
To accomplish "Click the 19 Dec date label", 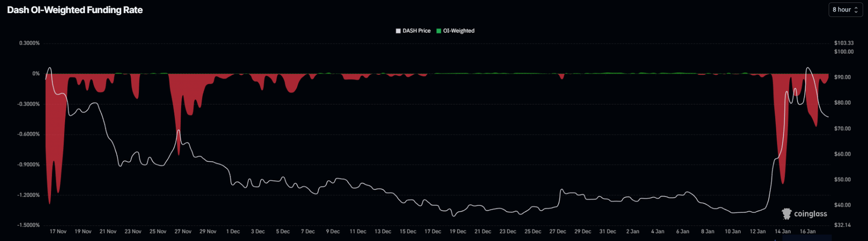I will click(x=458, y=231).
